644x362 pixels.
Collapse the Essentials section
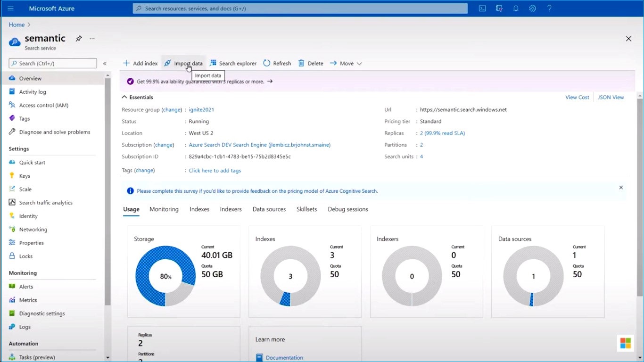pos(138,97)
